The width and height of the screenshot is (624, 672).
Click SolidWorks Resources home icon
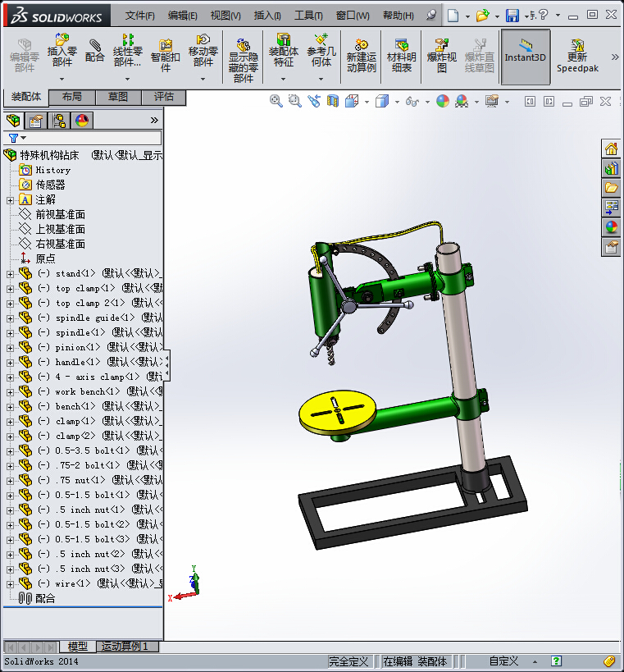pos(611,149)
